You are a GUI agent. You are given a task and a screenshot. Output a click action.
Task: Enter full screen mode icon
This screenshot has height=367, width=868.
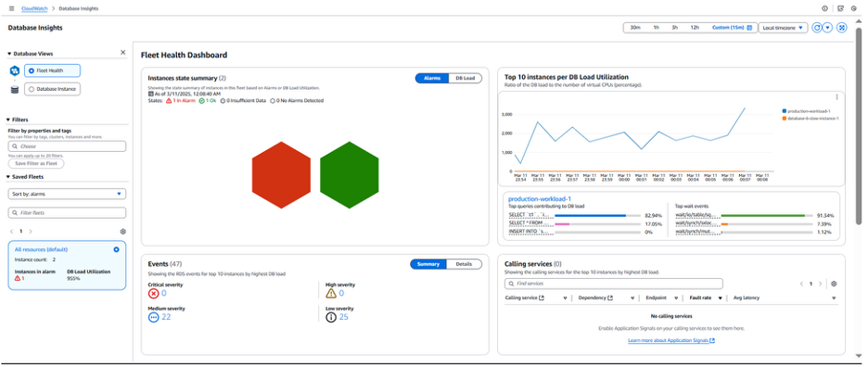(x=841, y=28)
